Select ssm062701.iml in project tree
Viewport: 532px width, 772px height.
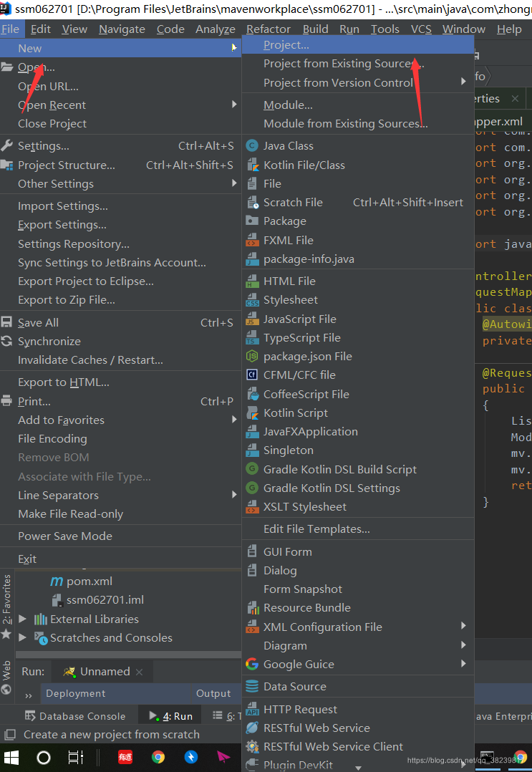[97, 600]
